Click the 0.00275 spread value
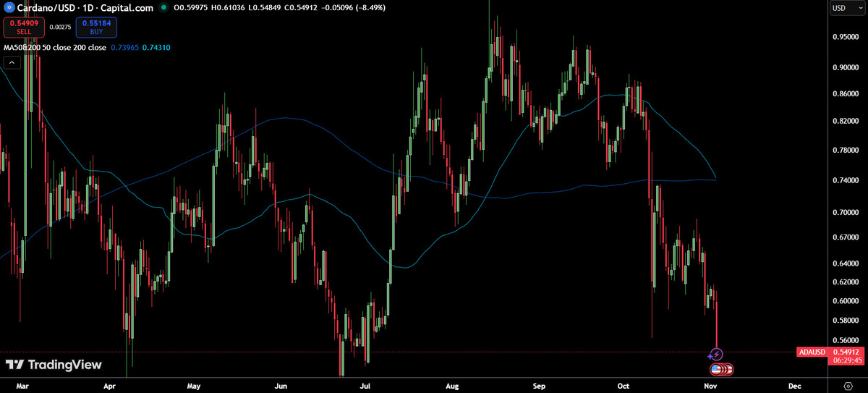This screenshot has height=393, width=868. click(60, 28)
